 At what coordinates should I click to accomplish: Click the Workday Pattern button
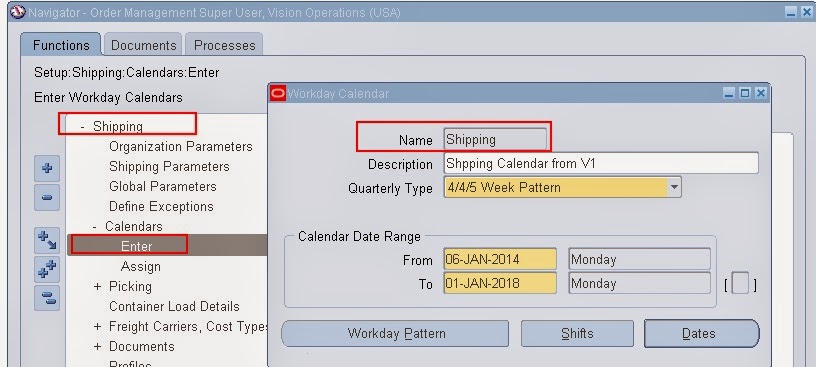coord(395,334)
